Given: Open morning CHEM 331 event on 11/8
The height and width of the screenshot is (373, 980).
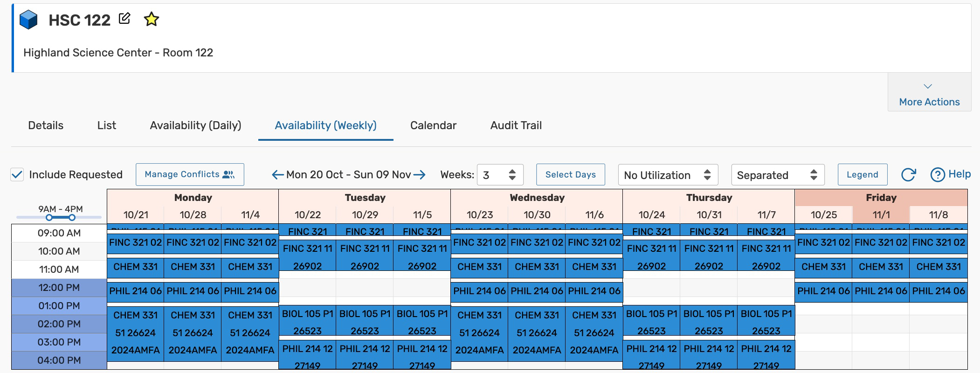Looking at the screenshot, I should 939,267.
